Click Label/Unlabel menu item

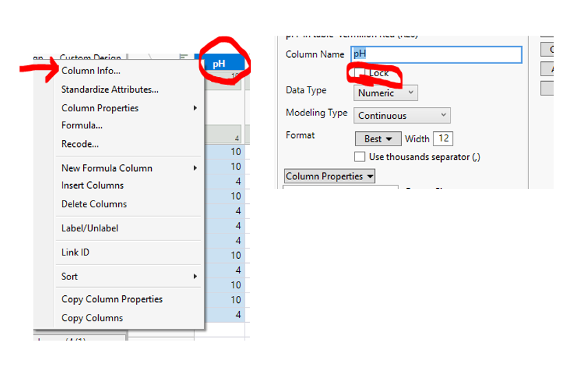click(89, 228)
